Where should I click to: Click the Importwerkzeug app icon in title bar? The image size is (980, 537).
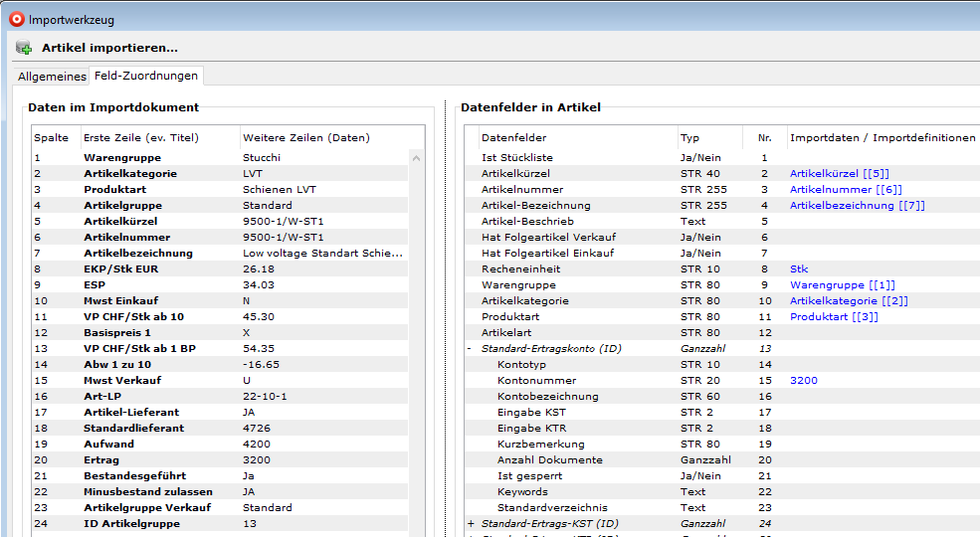point(16,18)
